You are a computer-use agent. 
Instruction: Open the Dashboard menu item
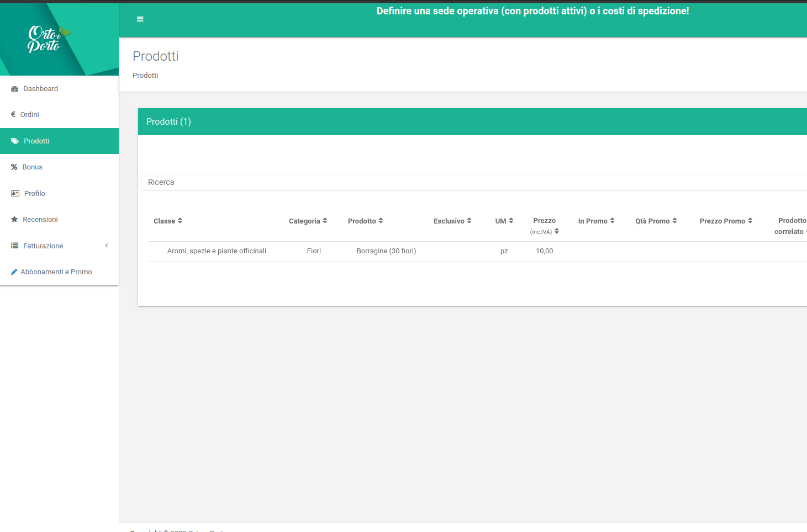(59, 89)
